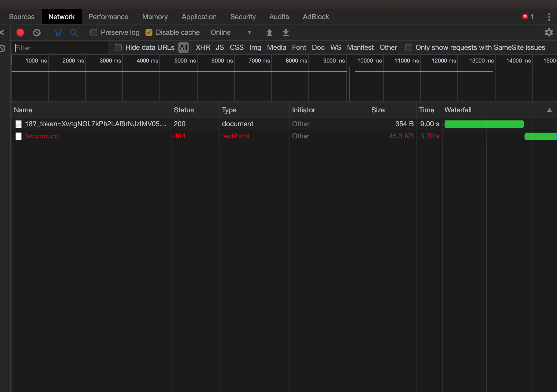The height and width of the screenshot is (392, 557).
Task: Open DevTools three-dot menu
Action: [x=549, y=17]
